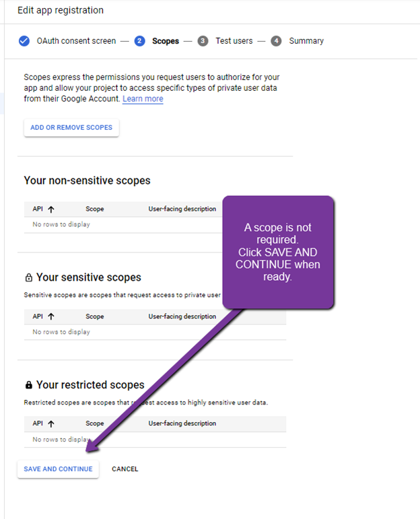The image size is (420, 519).
Task: Sort sensitive scopes table by API arrow
Action: (51, 316)
